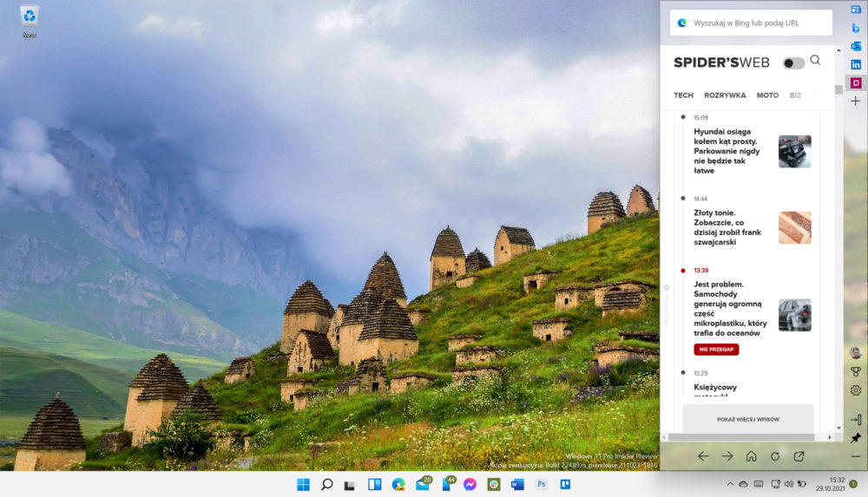The height and width of the screenshot is (497, 868).
Task: Open touch keyboard tray icon
Action: 759,484
